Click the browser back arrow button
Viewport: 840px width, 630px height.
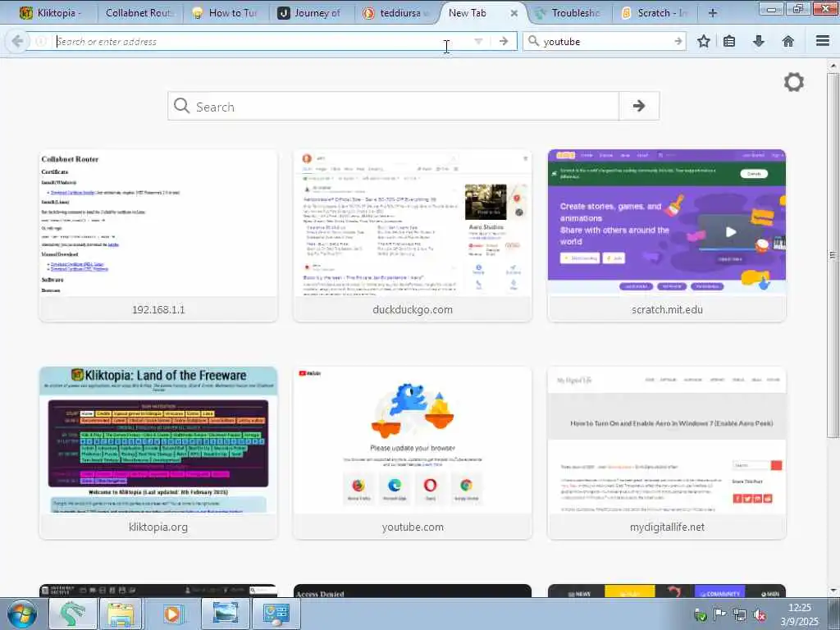[x=17, y=41]
